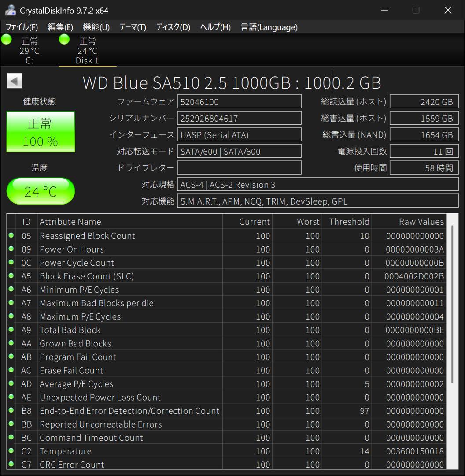
Task: Click the health dot above the C: drive
Action: coord(6,39)
